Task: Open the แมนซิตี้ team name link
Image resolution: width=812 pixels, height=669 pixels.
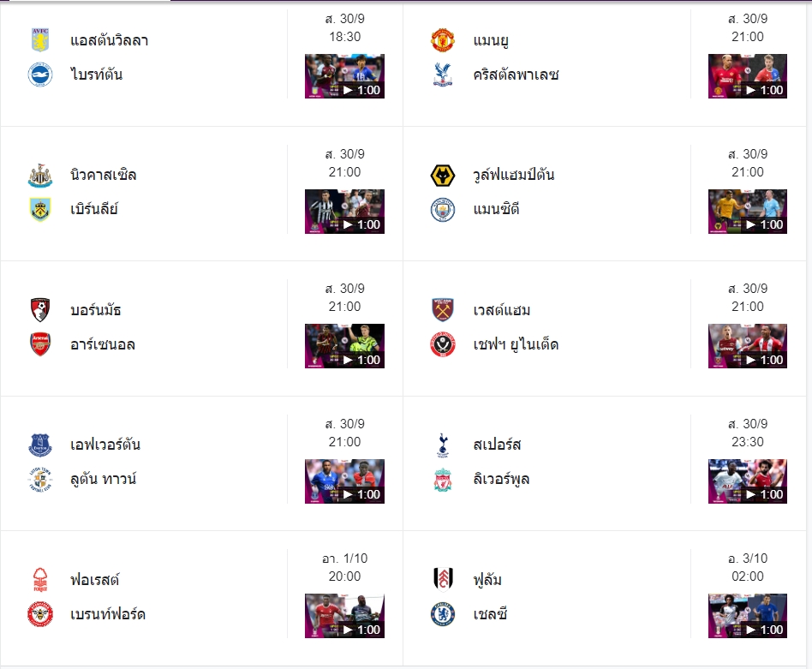Action: coord(497,210)
